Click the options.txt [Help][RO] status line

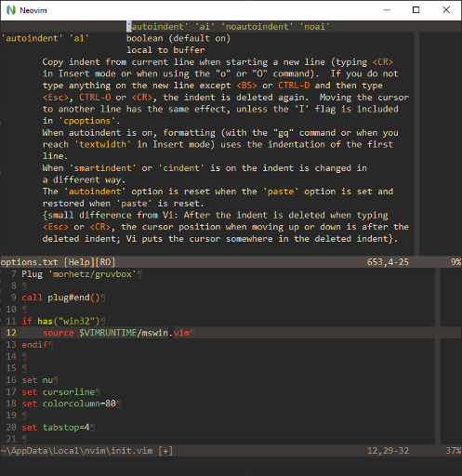231,262
